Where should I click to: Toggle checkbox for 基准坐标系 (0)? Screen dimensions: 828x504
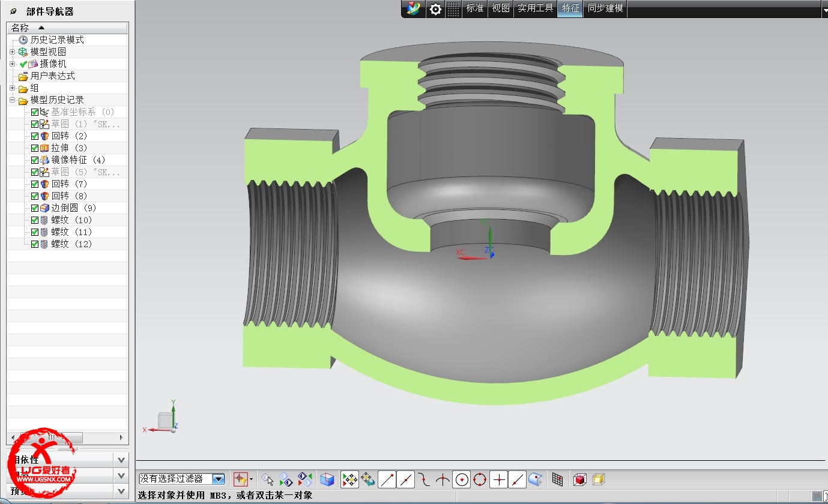click(35, 112)
